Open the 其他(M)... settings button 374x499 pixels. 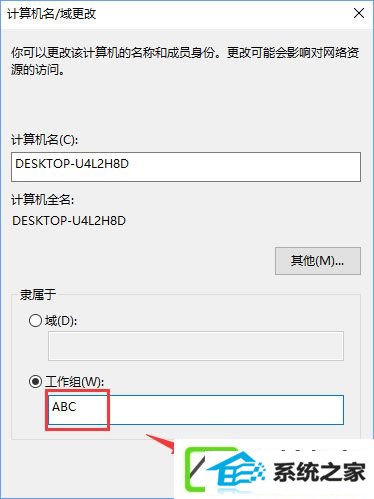pyautogui.click(x=318, y=261)
